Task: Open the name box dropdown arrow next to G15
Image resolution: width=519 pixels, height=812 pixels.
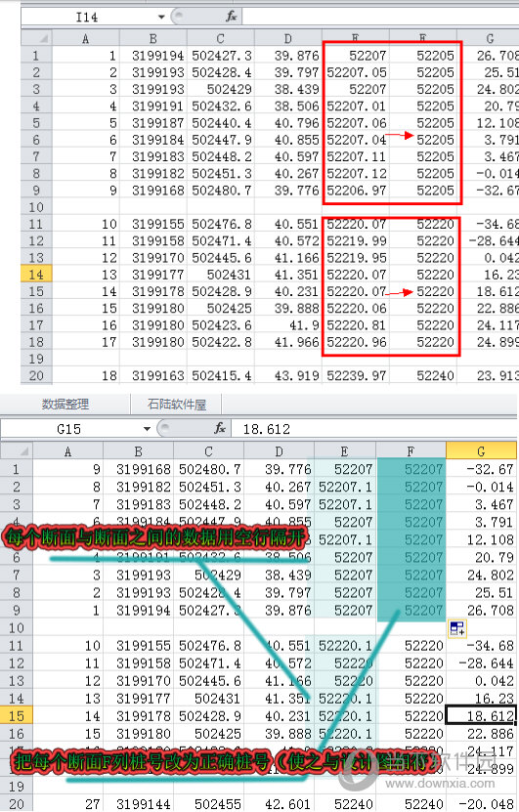Action: (x=148, y=429)
